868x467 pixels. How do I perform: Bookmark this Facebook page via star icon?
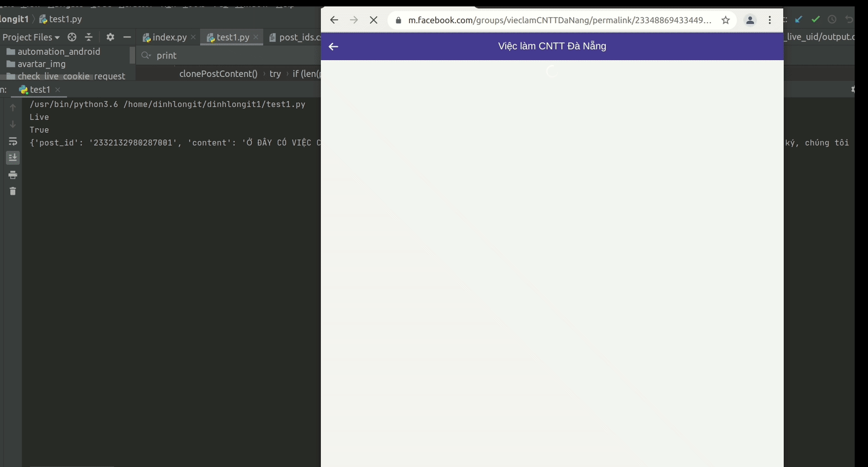(x=725, y=20)
